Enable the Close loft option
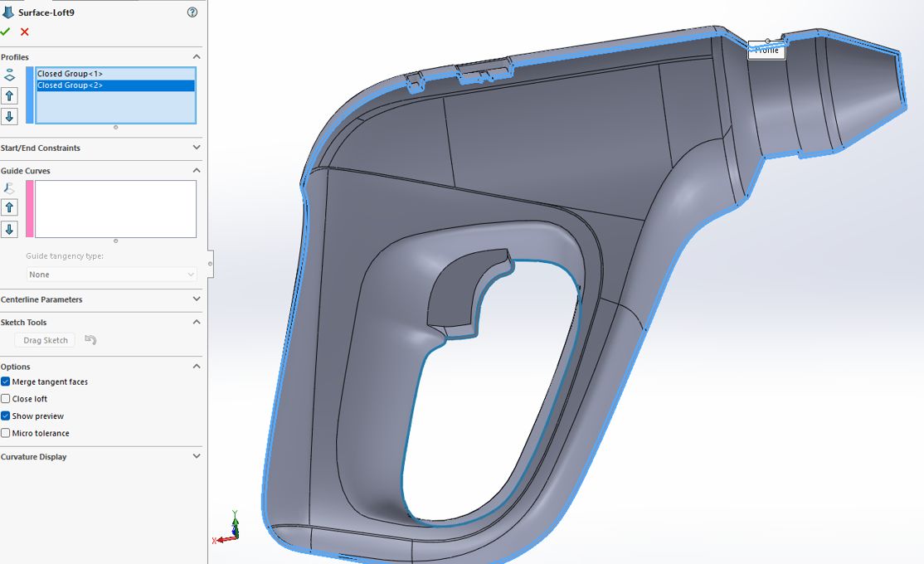924x564 pixels. click(x=6, y=399)
